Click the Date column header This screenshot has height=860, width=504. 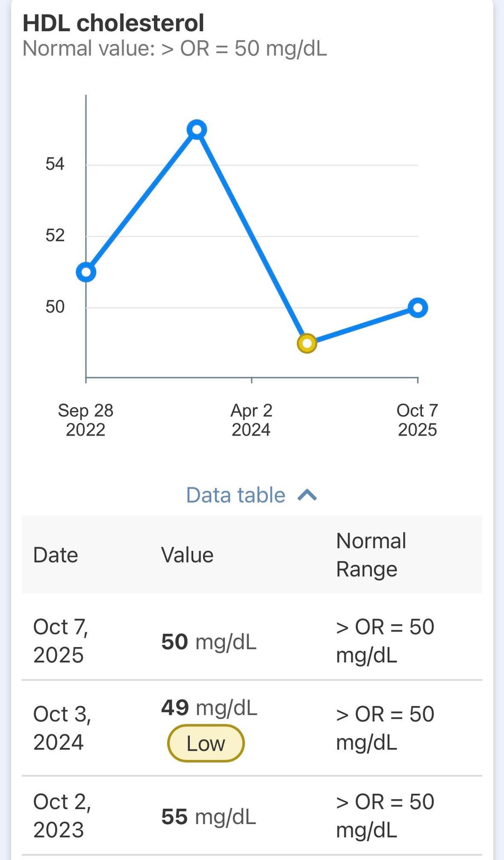tap(56, 555)
